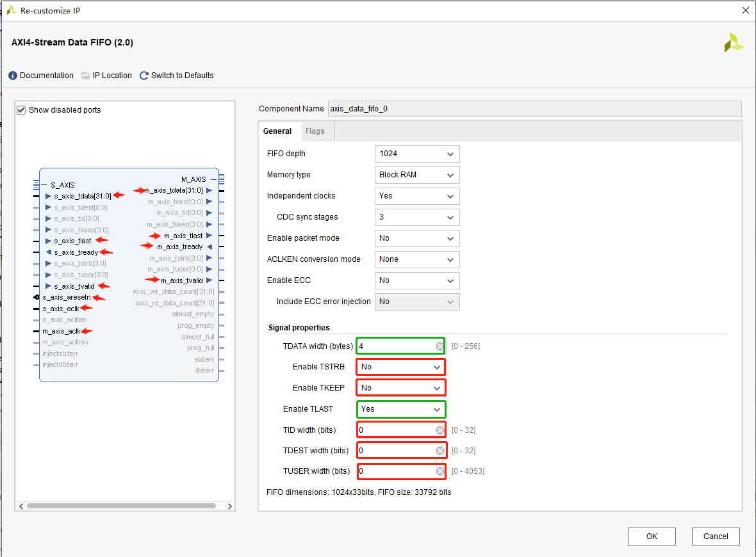Open the Enable TSTRB dropdown
Screen dimensions: 756x557
pos(400,367)
